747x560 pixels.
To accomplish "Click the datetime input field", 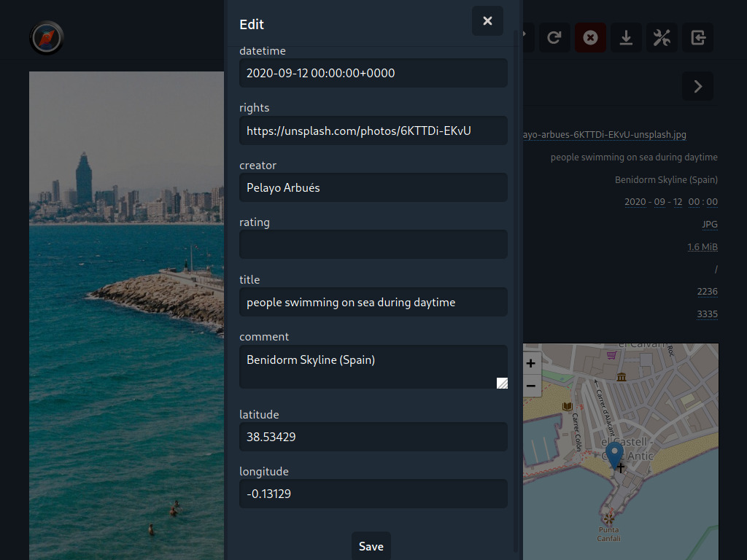I will click(x=373, y=73).
